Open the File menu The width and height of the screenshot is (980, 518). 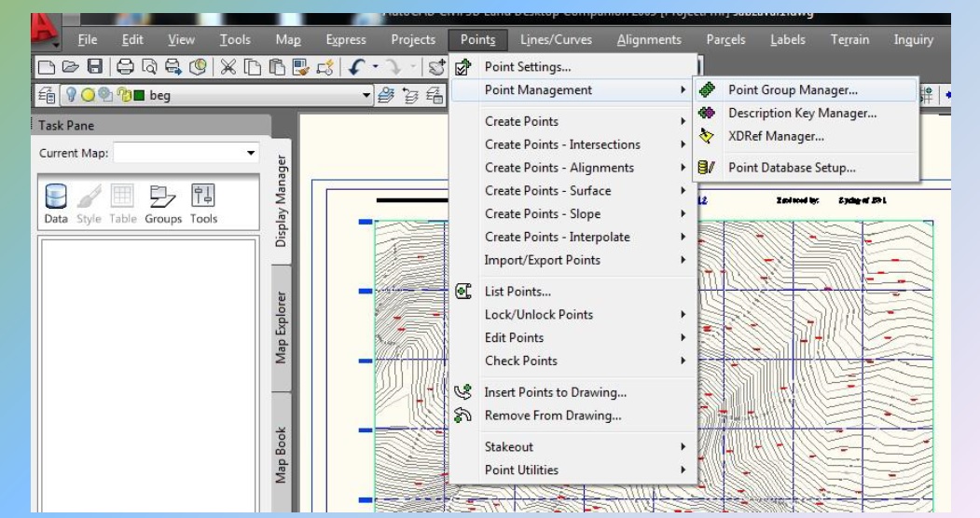[87, 39]
